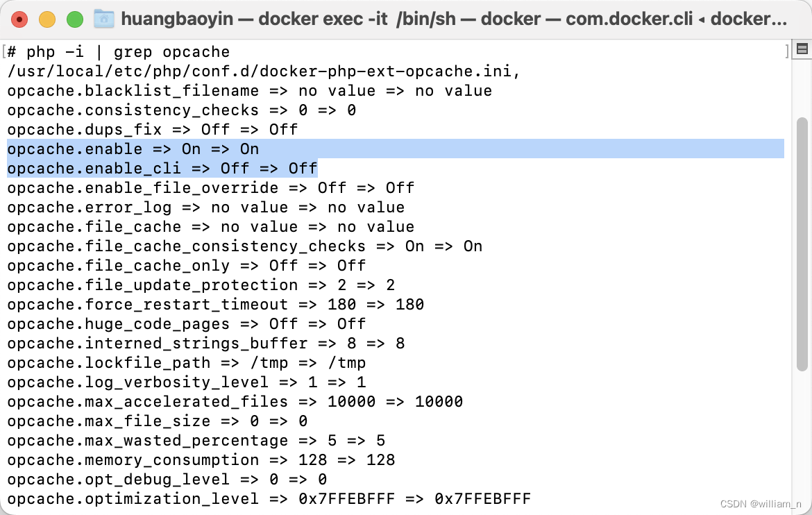The image size is (812, 515).
Task: Click the yellow minimize button
Action: coord(46,19)
